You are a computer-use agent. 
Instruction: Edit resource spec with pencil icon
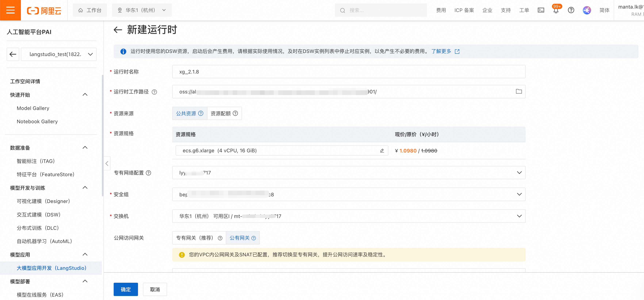tap(382, 151)
